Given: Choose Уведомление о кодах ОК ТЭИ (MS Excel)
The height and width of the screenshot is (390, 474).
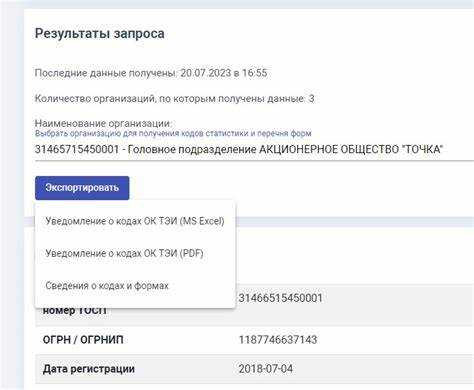Looking at the screenshot, I should [135, 221].
